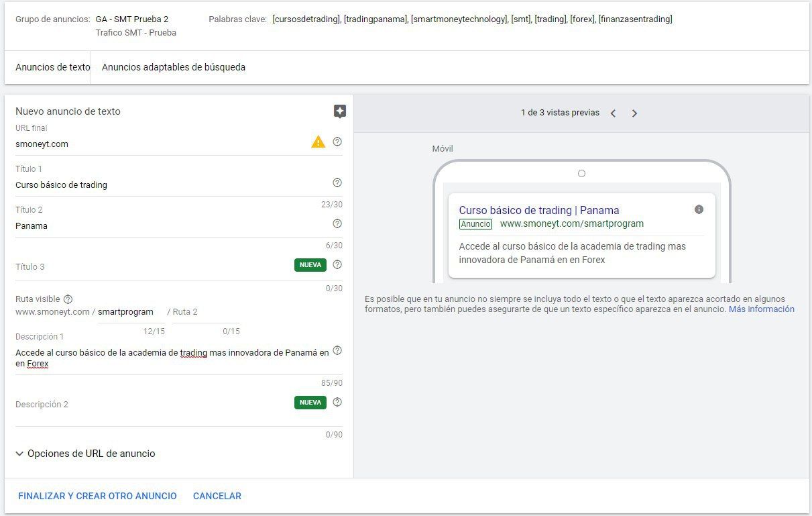The height and width of the screenshot is (516, 812).
Task: Open the Más información link
Action: tap(762, 309)
